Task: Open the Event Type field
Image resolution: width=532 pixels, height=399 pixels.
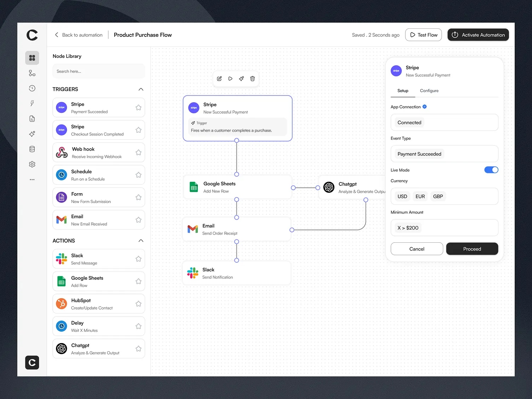Action: (444, 154)
